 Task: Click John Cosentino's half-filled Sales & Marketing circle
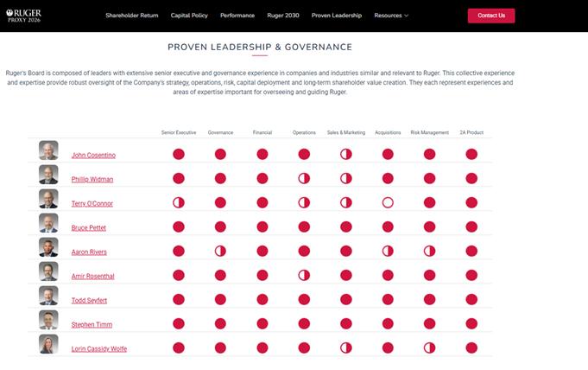click(x=345, y=154)
